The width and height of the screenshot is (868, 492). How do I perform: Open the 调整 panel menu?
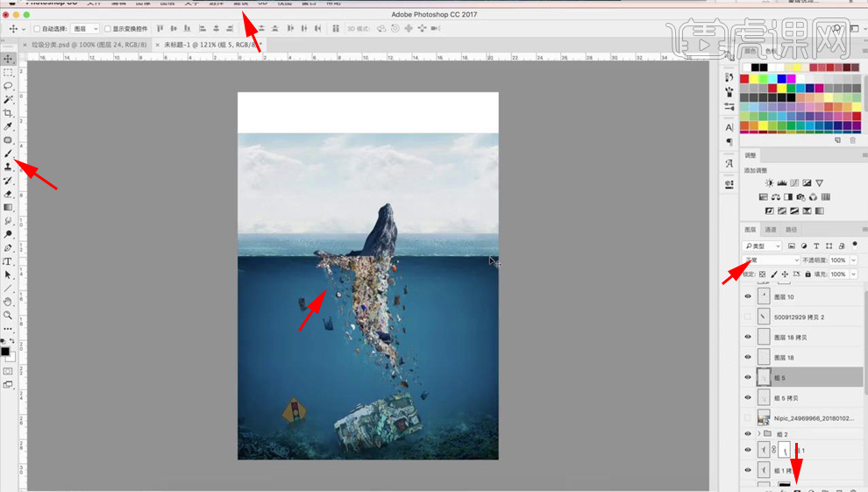point(864,155)
